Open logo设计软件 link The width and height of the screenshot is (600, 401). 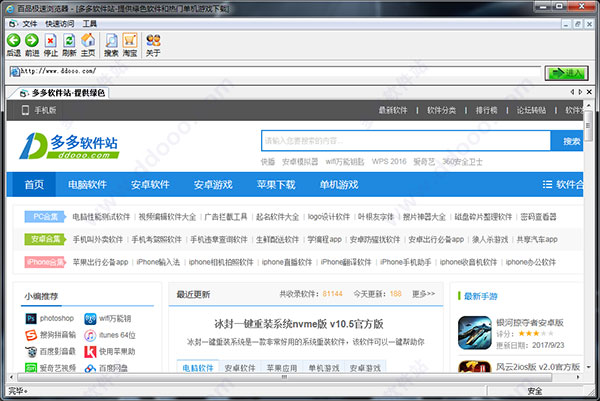coord(329,217)
